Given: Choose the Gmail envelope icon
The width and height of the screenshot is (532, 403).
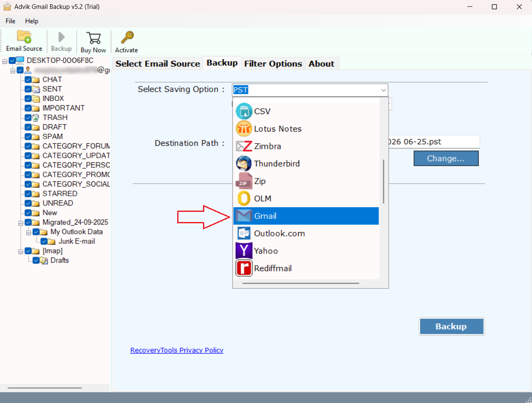Looking at the screenshot, I should [244, 216].
